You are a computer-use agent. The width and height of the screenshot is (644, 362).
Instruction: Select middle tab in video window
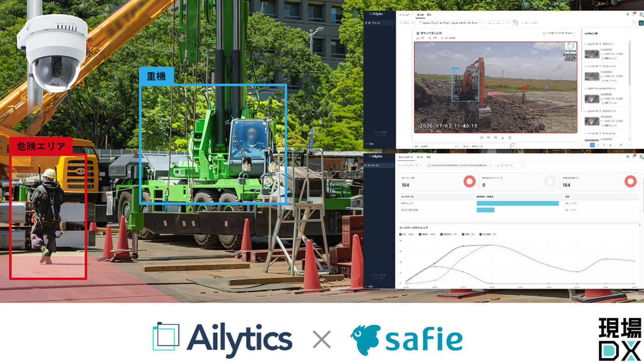tap(420, 15)
